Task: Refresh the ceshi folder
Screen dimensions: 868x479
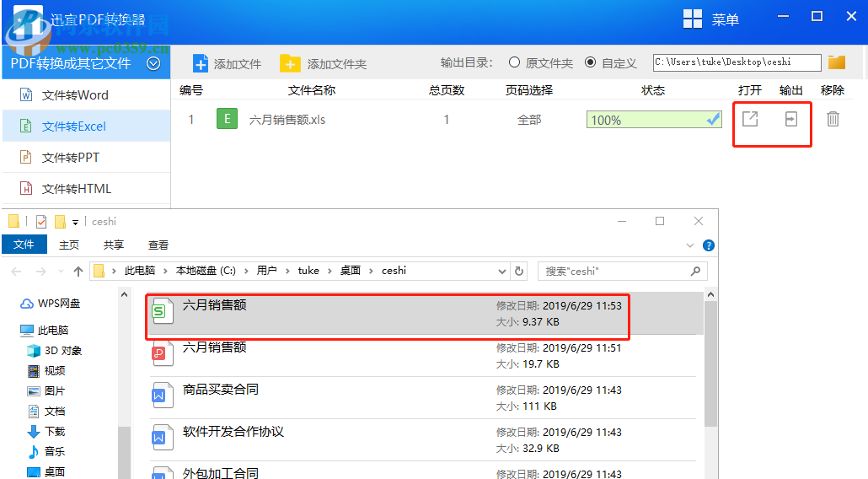Action: click(519, 272)
